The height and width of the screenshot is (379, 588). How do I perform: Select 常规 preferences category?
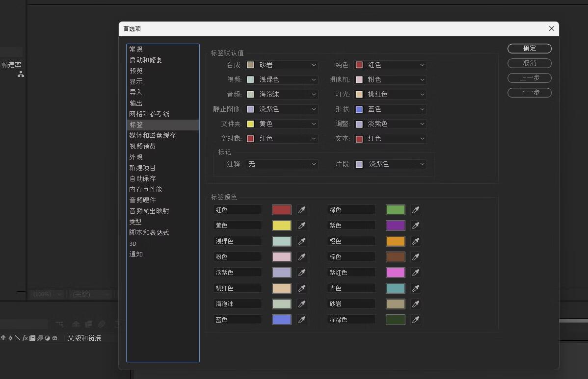pos(163,49)
